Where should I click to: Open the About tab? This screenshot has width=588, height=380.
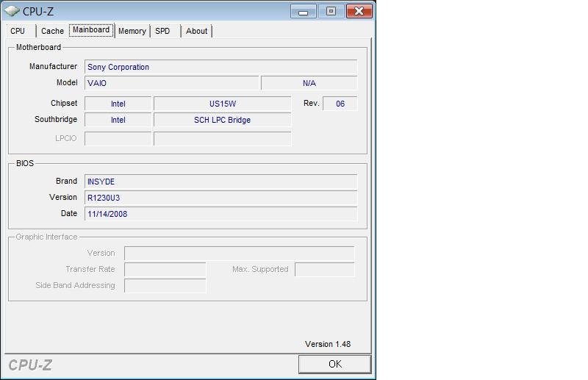point(196,31)
